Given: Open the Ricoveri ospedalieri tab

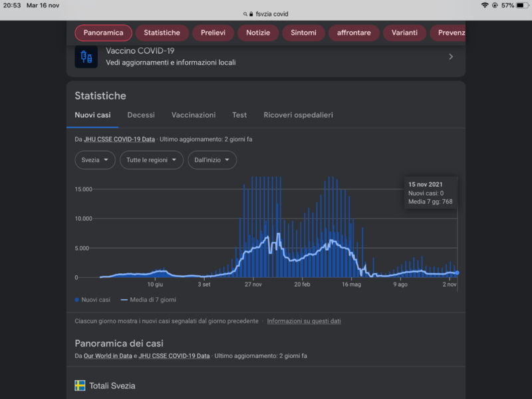Looking at the screenshot, I should click(298, 115).
